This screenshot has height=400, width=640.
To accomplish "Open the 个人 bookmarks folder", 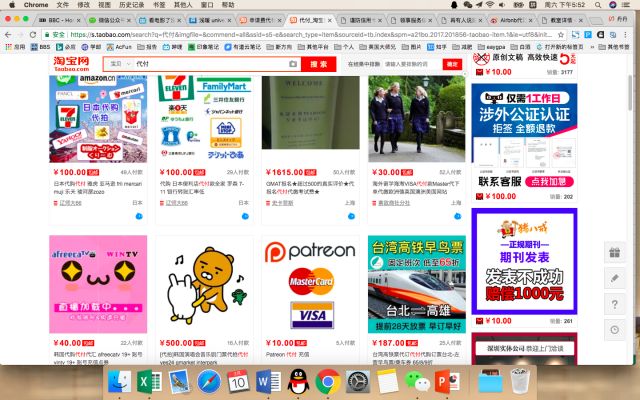I will coord(344,47).
